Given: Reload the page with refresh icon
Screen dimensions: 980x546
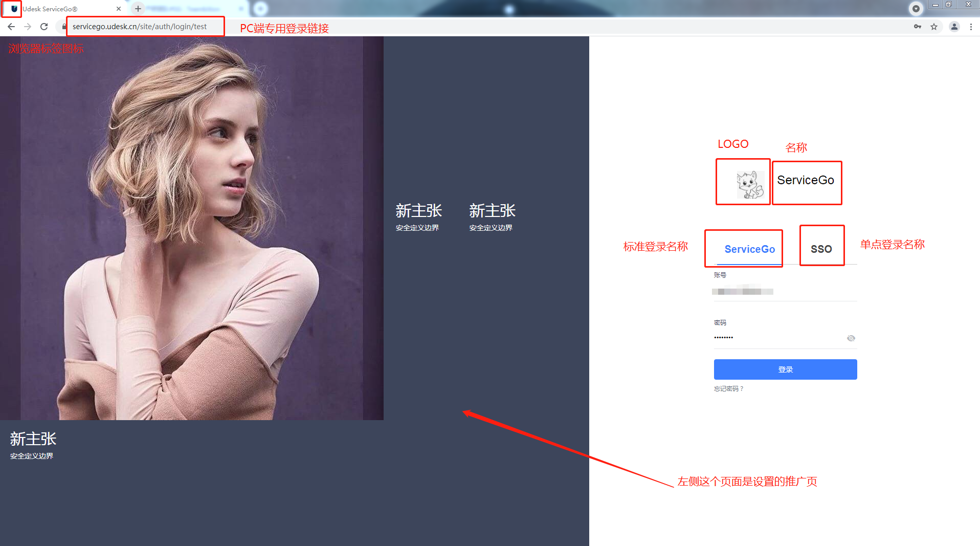Looking at the screenshot, I should point(44,27).
